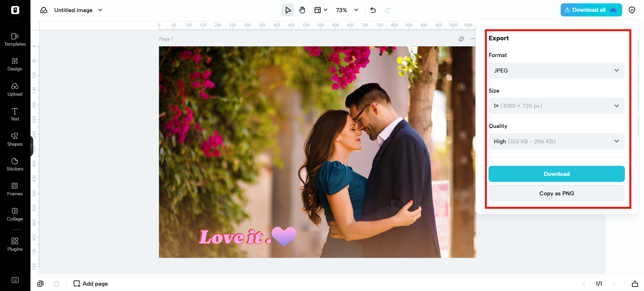Viewport: 644px width, 291px height.
Task: Select the hand pan tool
Action: pos(302,10)
